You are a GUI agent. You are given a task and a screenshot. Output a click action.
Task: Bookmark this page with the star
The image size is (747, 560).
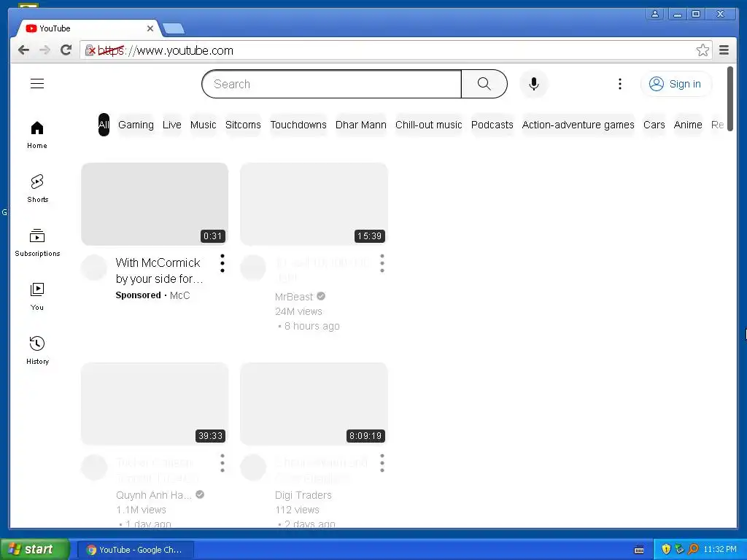703,50
